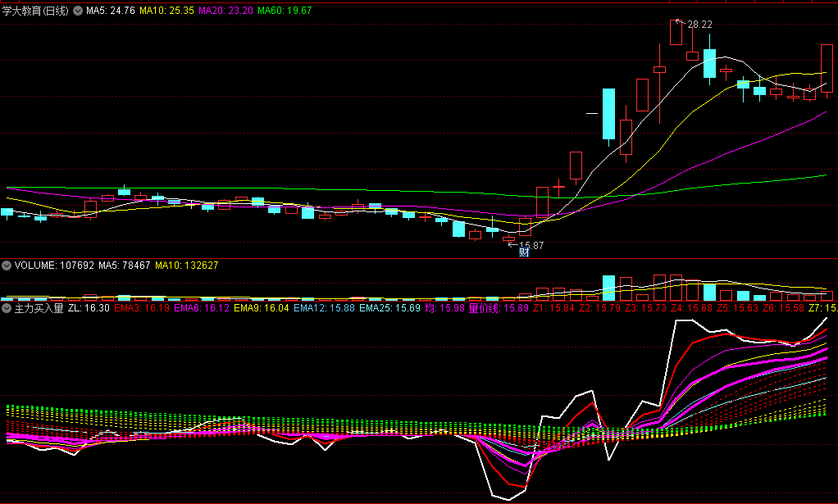Open the 主力买入量 indicator dropdown chevron
This screenshot has height=504, width=838.
click(7, 308)
